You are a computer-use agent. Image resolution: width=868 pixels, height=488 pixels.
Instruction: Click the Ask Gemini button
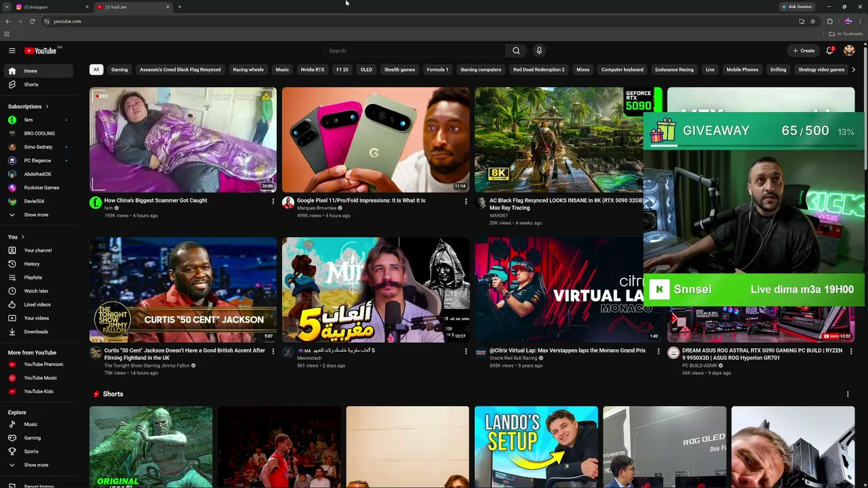point(797,7)
